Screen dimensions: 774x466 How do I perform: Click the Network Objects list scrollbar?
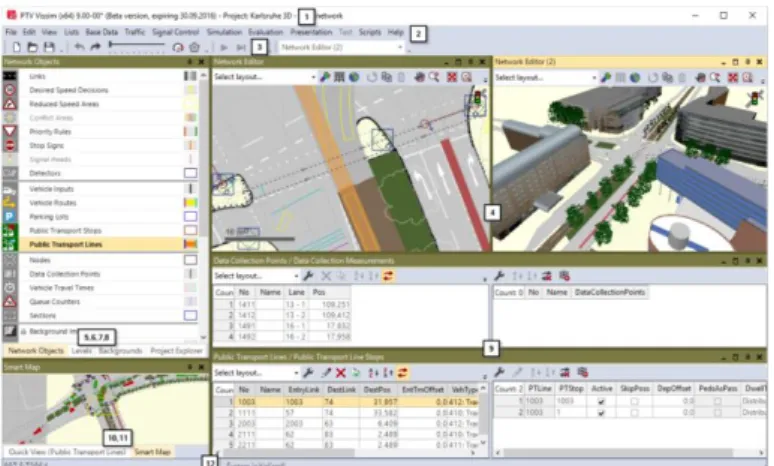click(x=203, y=205)
